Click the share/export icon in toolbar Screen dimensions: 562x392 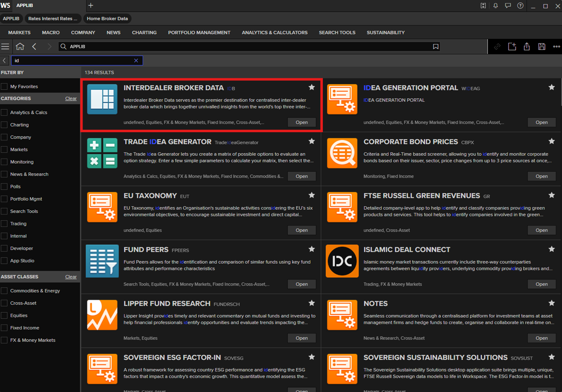tap(527, 46)
